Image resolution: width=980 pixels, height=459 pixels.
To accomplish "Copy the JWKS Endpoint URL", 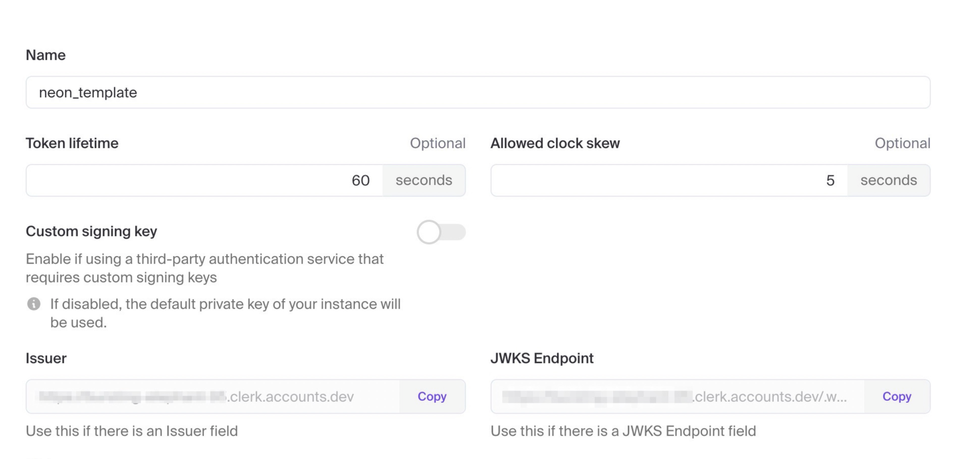I will 897,396.
